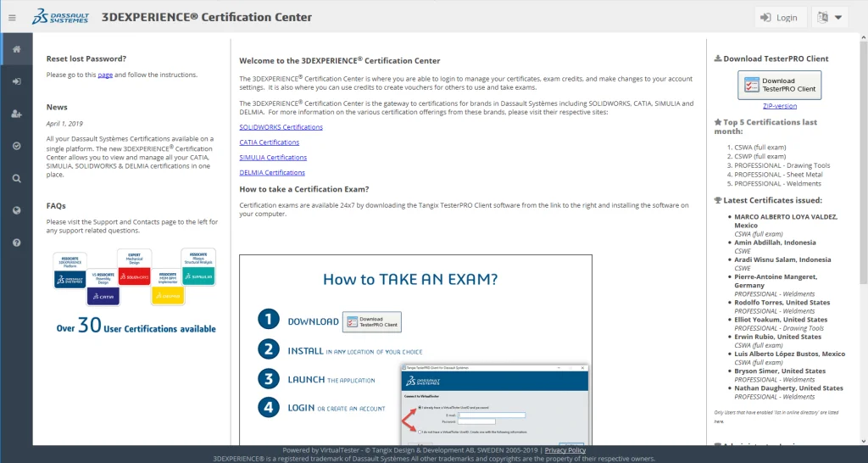Click 'Luis Alberto López Bustos, Mexico' entry
The height and width of the screenshot is (463, 868).
click(x=789, y=354)
